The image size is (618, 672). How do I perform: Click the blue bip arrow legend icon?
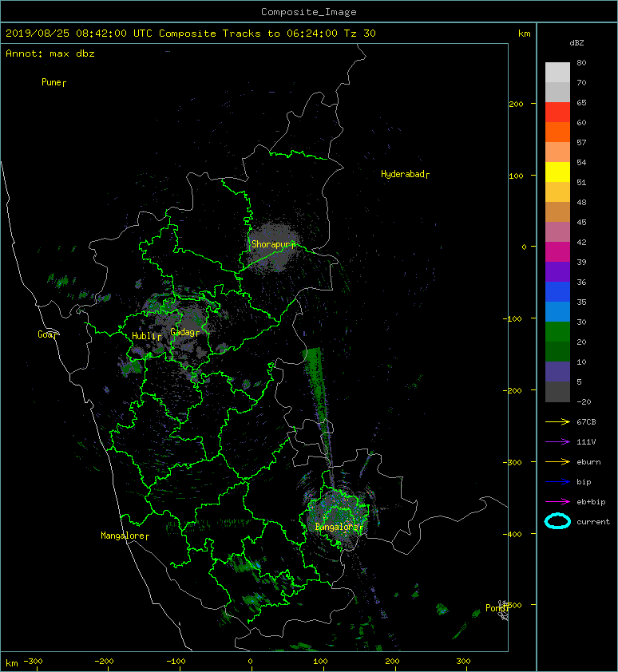point(557,482)
